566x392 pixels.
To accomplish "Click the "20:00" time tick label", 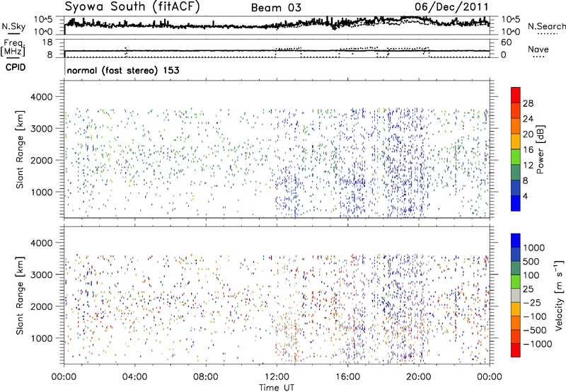I will pos(419,377).
